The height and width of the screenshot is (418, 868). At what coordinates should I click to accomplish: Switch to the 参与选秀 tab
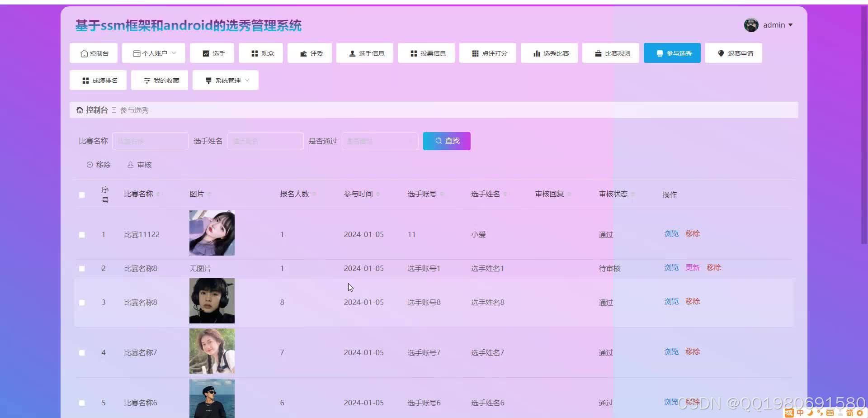(672, 53)
